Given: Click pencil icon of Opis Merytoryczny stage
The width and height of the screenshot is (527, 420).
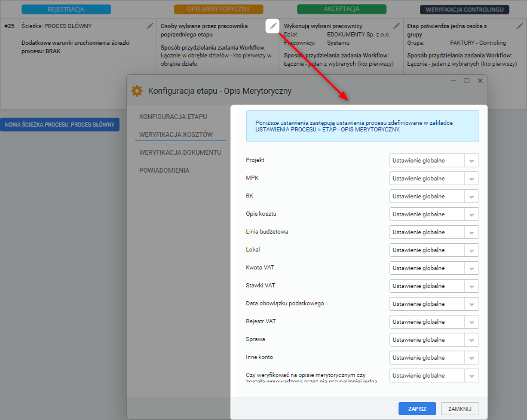Looking at the screenshot, I should 272,26.
